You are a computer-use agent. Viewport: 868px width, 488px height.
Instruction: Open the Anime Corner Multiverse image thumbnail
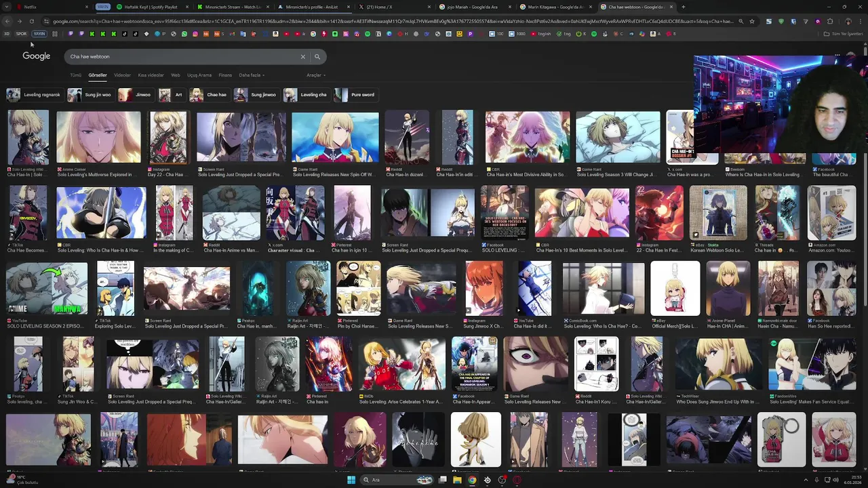pyautogui.click(x=98, y=138)
